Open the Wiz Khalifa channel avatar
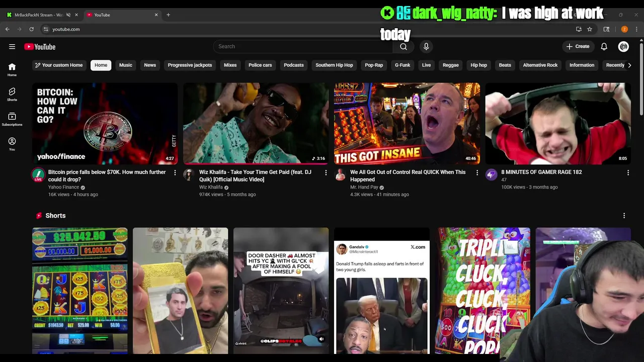Screen dimensions: 644x362 (x=189, y=175)
